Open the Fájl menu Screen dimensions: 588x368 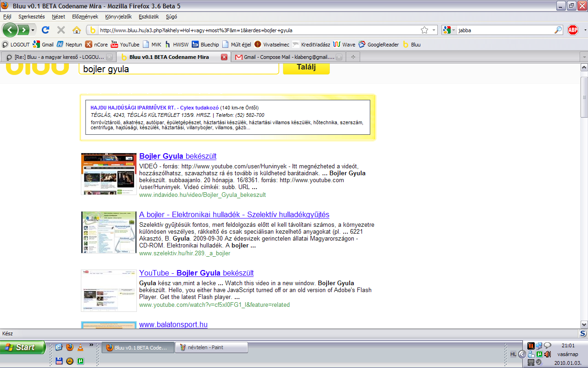click(x=7, y=17)
